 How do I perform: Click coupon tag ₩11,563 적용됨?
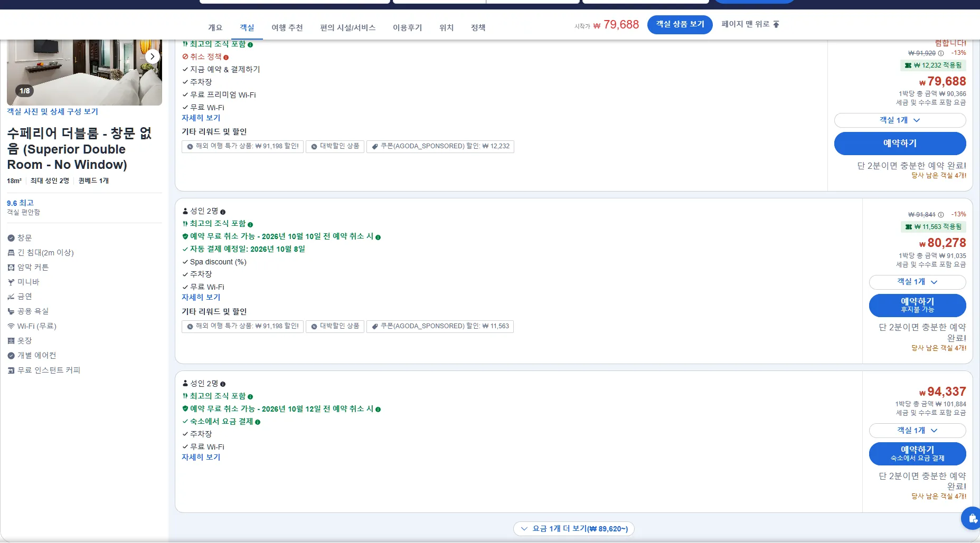click(933, 227)
